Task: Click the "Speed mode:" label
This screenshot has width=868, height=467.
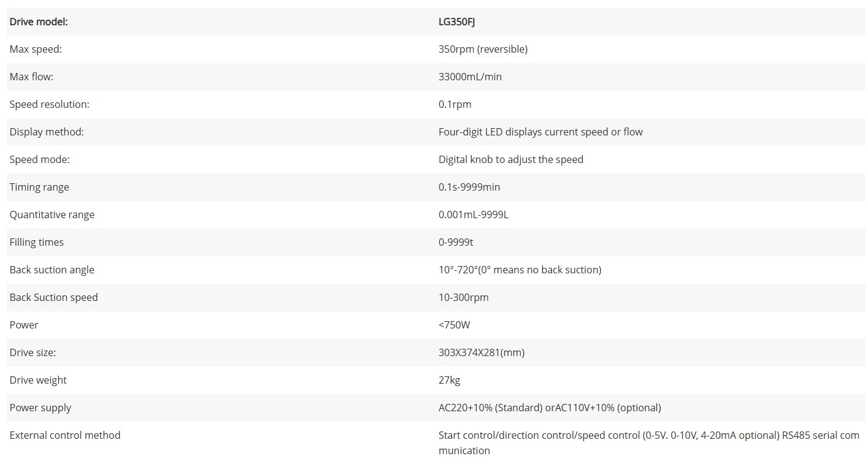Action: pos(39,159)
